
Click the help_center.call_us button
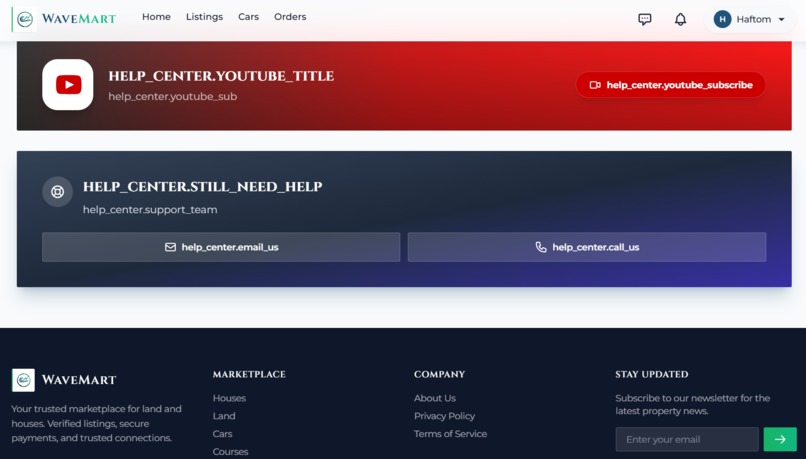[587, 247]
